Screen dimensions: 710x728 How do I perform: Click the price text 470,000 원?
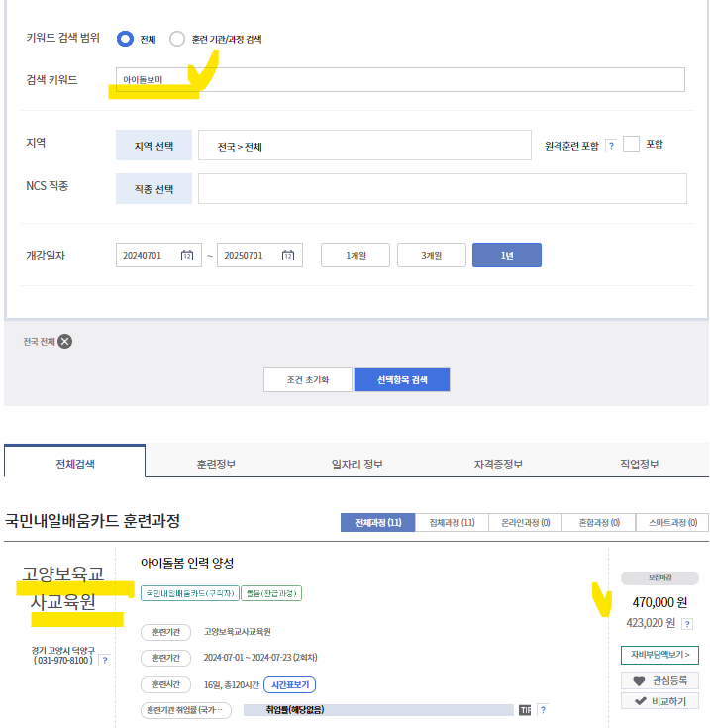(x=659, y=602)
